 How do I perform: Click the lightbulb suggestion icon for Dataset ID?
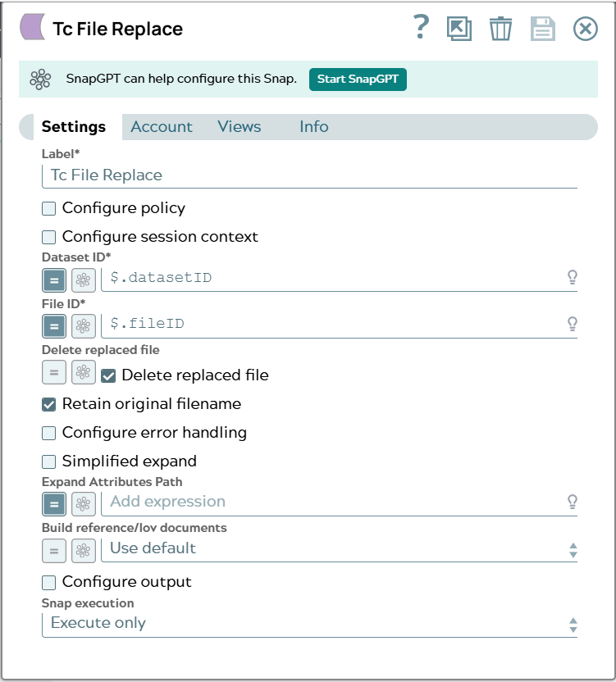click(x=572, y=277)
